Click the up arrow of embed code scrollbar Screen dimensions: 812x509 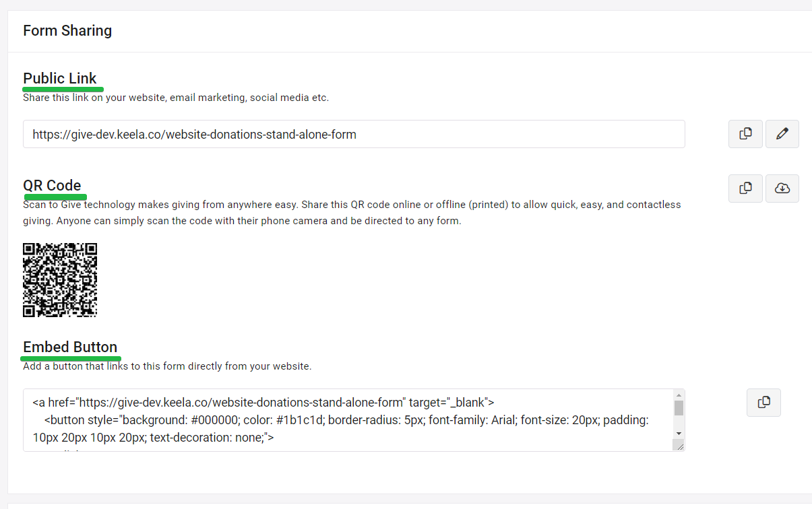(x=679, y=394)
